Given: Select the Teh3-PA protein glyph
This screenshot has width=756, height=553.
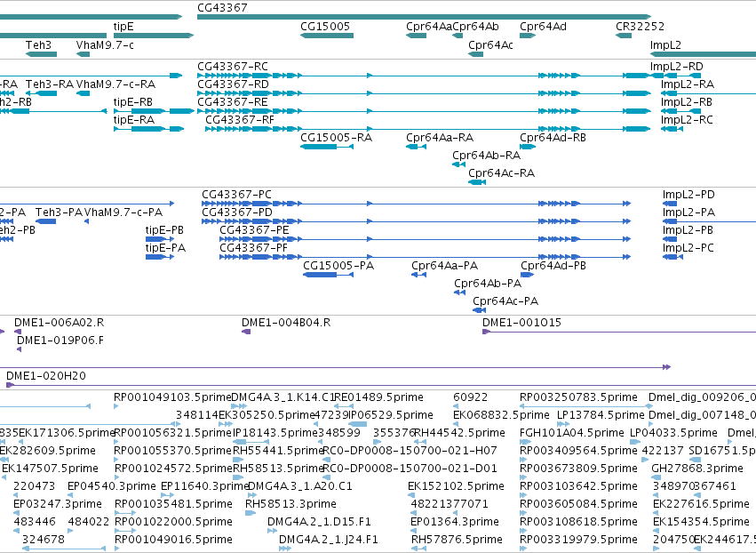Looking at the screenshot, I should pyautogui.click(x=46, y=221).
